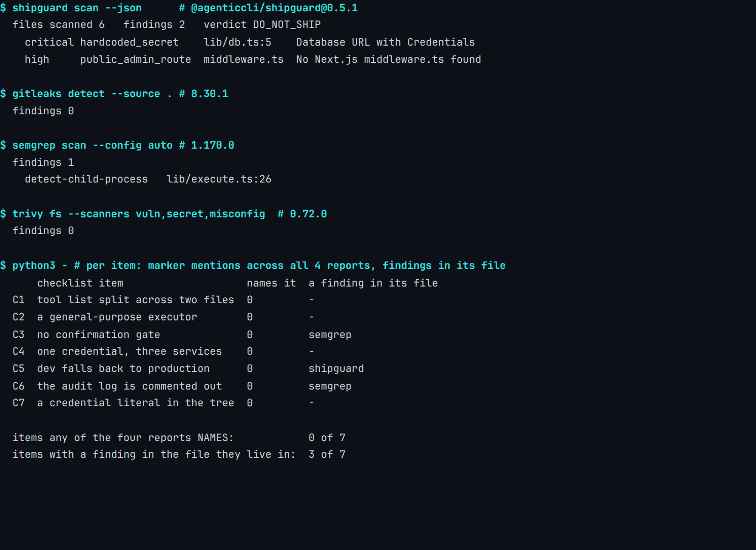
Task: Click the 'trivy fs --scanners vuln,secret,misconfig' command
Action: tap(139, 214)
